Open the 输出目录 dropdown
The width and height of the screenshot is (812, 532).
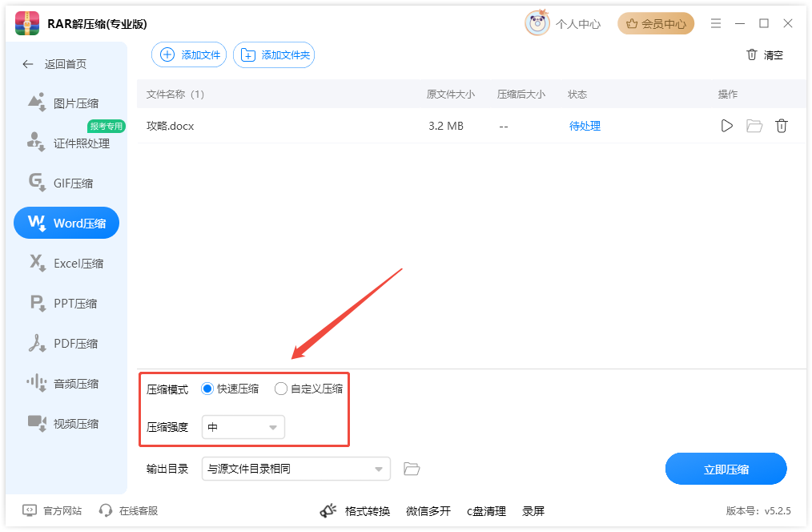tap(295, 469)
